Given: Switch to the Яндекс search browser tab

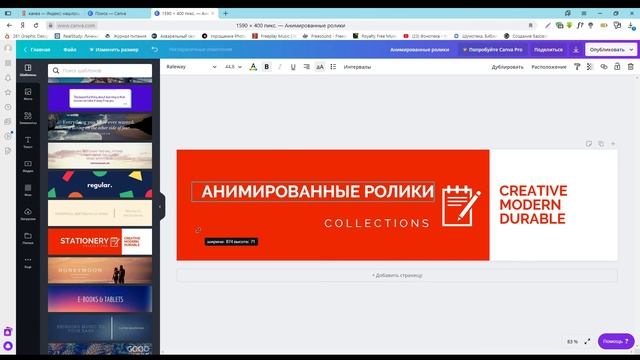Looking at the screenshot, I should point(51,13).
